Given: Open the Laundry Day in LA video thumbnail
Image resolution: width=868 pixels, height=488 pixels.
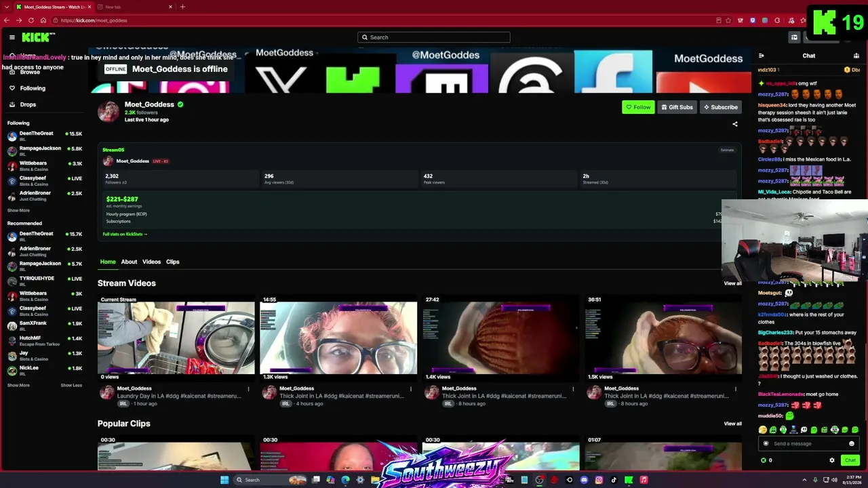Looking at the screenshot, I should click(x=176, y=338).
